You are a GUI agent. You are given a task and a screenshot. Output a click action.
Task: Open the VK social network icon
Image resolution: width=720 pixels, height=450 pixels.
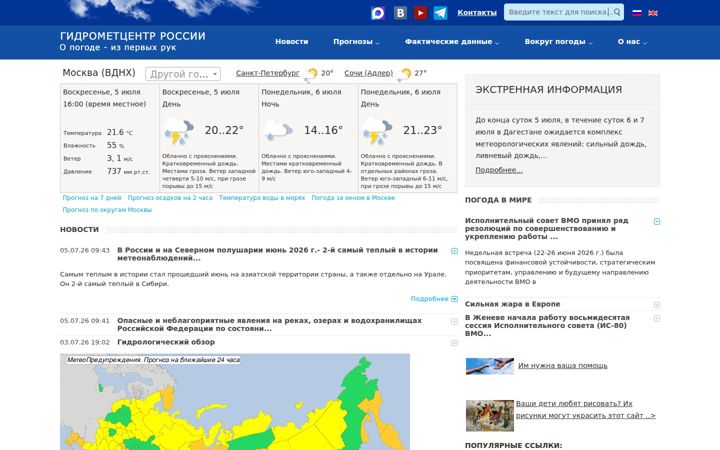(x=400, y=13)
